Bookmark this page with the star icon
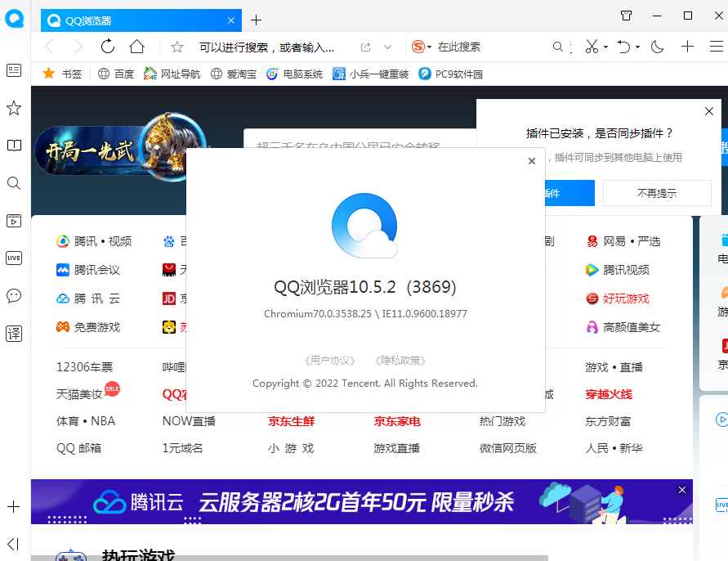728x561 pixels. 176,47
